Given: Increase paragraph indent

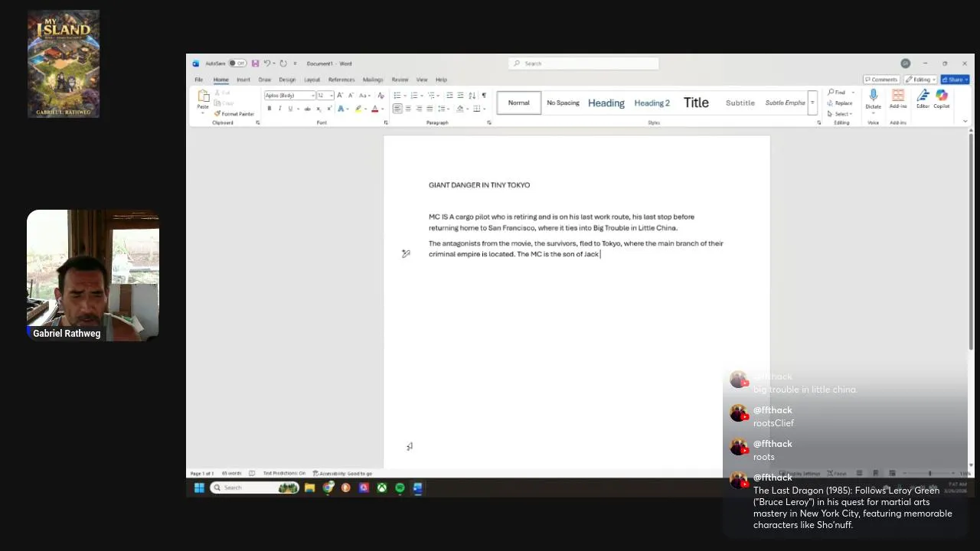Looking at the screenshot, I should (460, 96).
